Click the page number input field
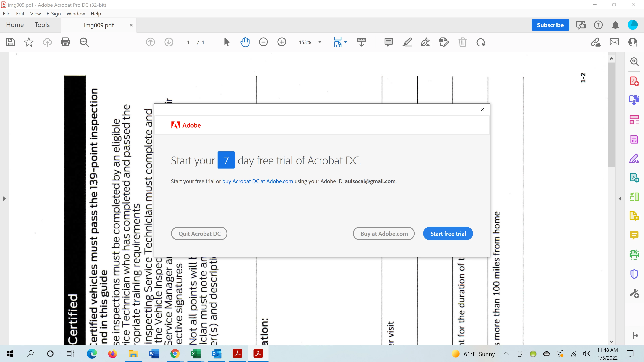The image size is (644, 362). click(x=188, y=42)
